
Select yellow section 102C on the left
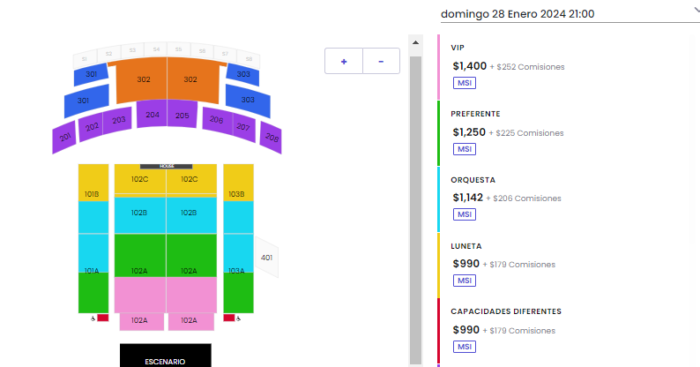click(140, 179)
